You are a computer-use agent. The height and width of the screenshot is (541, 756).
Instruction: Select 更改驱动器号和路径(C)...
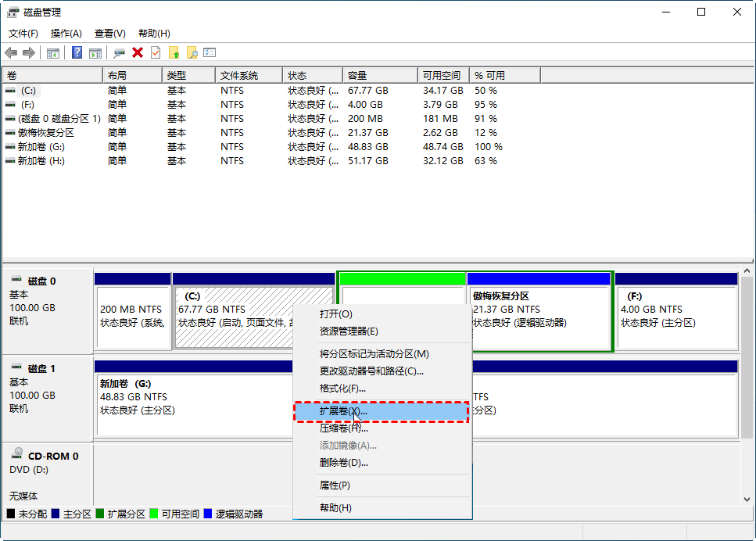382,371
